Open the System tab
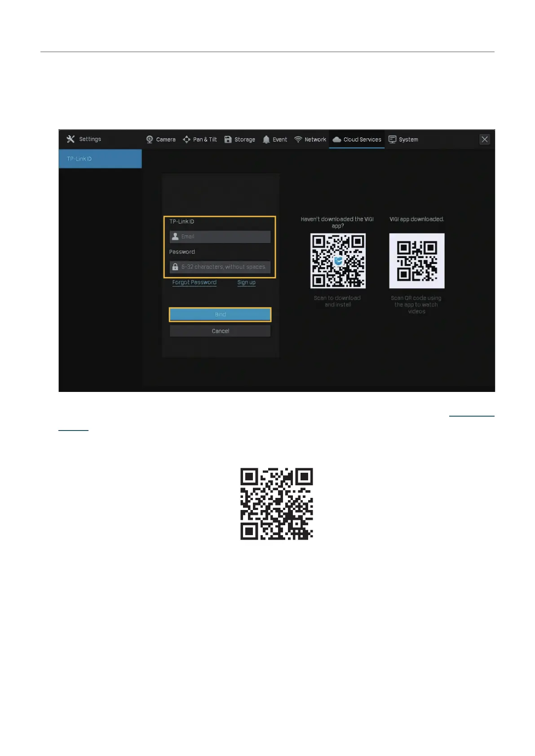The height and width of the screenshot is (756, 535). (x=403, y=140)
